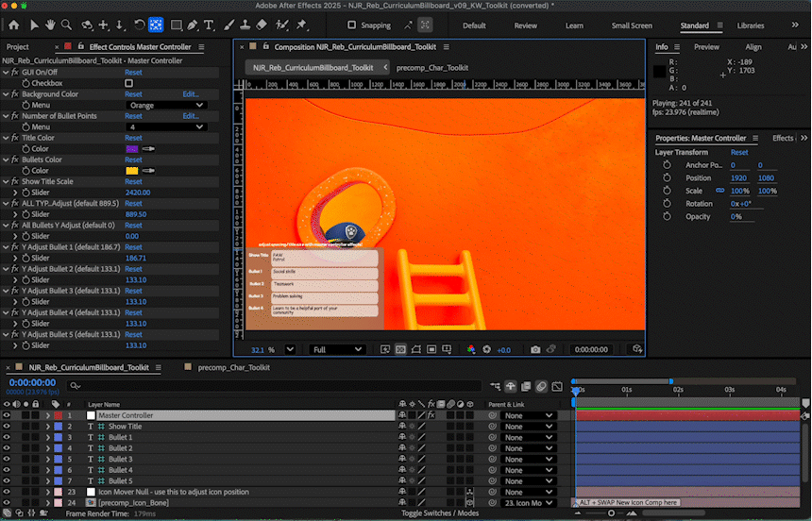The height and width of the screenshot is (521, 812).
Task: Click the Home icon in toolbar
Action: click(14, 25)
